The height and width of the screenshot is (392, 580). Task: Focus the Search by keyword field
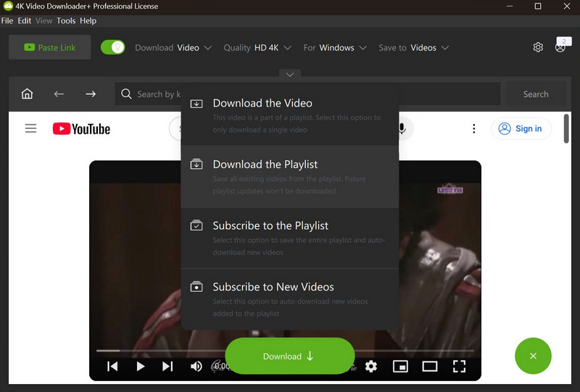pos(307,94)
